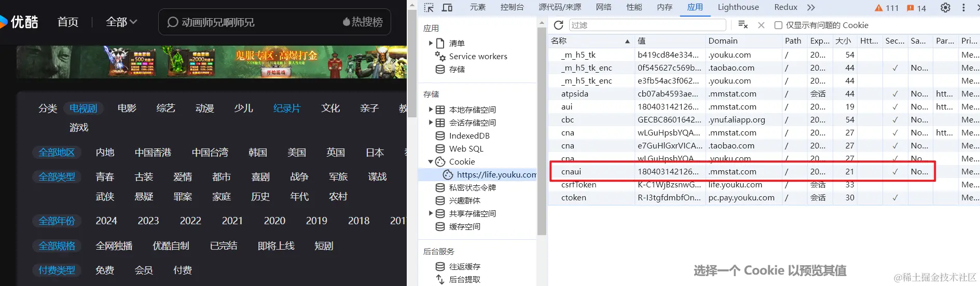This screenshot has width=980, height=286.
Task: Filter by 会员 payment type
Action: pyautogui.click(x=144, y=270)
